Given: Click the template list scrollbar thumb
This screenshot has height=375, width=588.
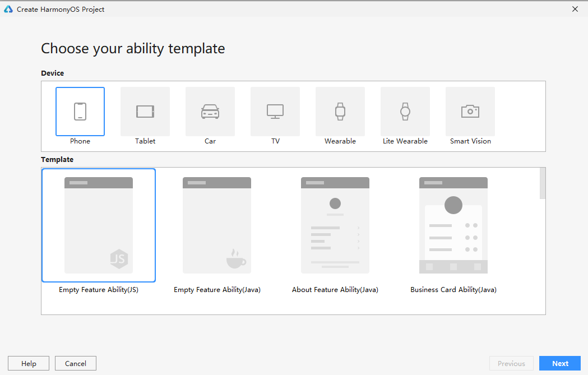Looking at the screenshot, I should [x=543, y=183].
